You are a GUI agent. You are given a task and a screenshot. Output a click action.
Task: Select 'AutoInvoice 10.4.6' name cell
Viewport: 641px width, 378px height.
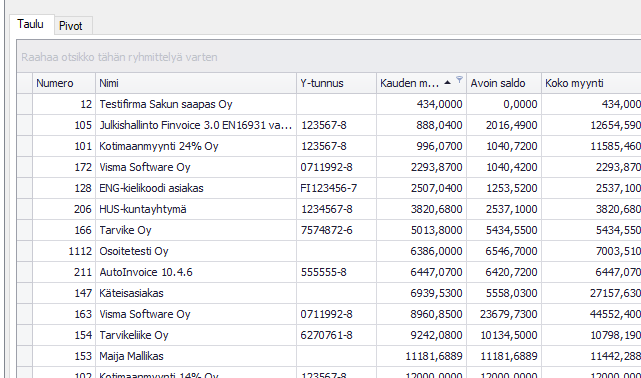pos(196,272)
